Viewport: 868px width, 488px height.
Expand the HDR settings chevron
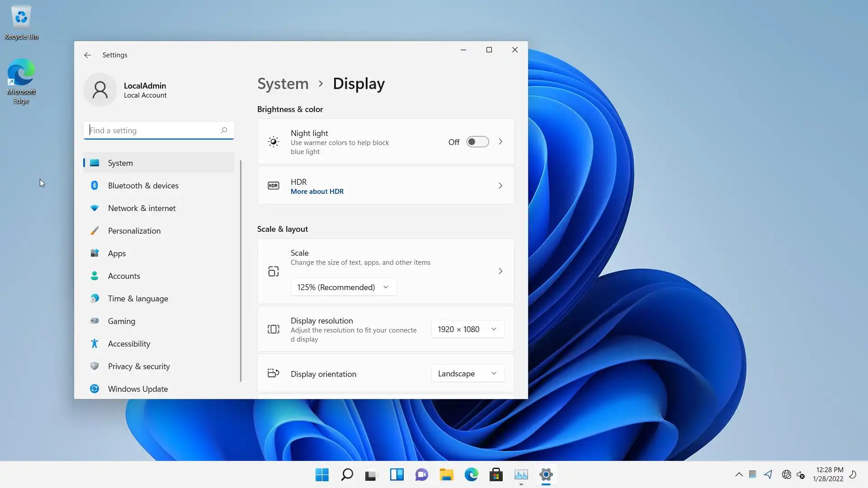[500, 186]
